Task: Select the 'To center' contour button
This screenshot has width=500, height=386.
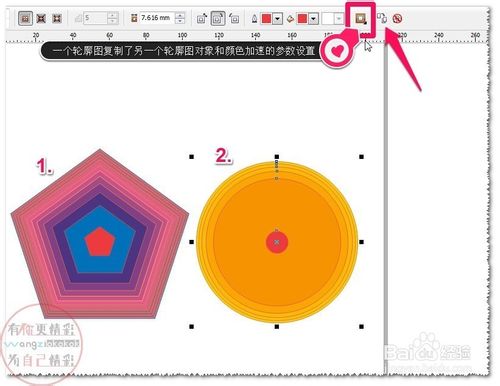Action: [25, 18]
